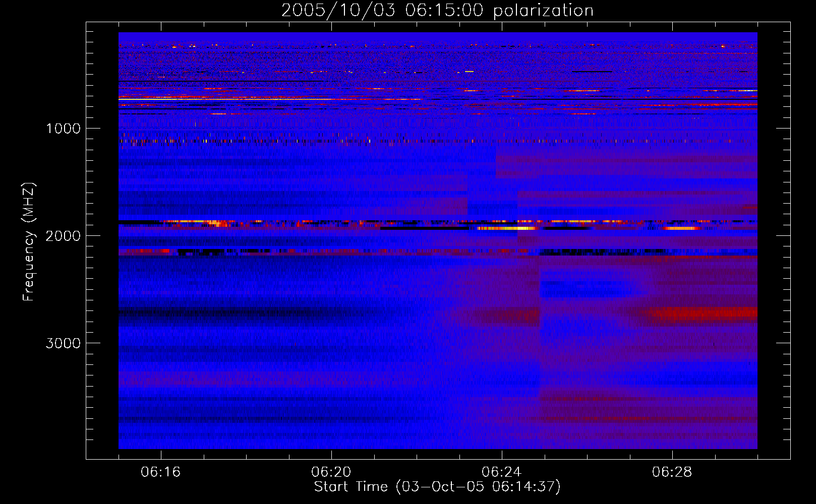Click the 06:20 time tick label
The image size is (816, 504).
coord(331,472)
